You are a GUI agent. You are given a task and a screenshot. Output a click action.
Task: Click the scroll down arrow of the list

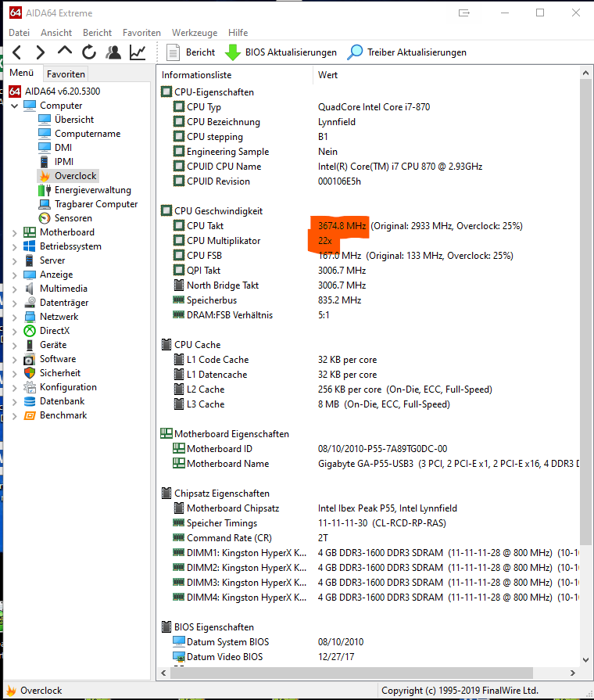coord(585,660)
